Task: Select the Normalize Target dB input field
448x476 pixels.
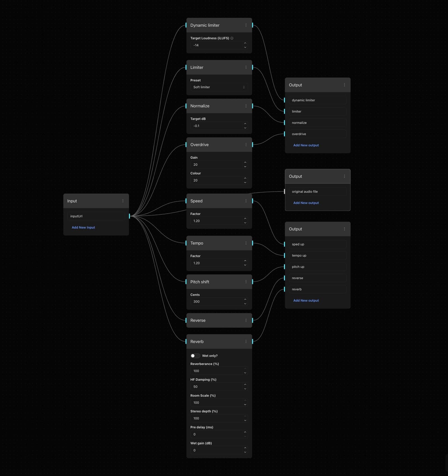Action: (216, 126)
